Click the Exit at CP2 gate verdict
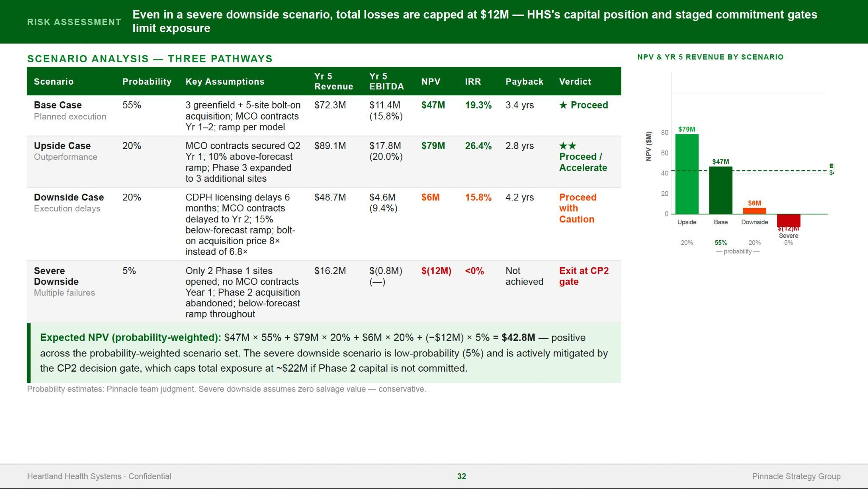Image resolution: width=868 pixels, height=489 pixels. tap(584, 276)
